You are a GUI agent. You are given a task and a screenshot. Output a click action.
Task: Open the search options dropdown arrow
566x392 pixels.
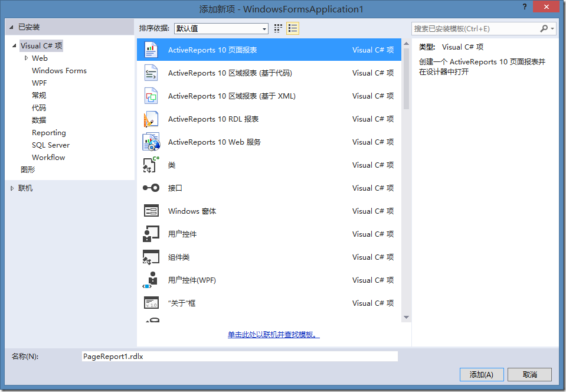tap(552, 28)
